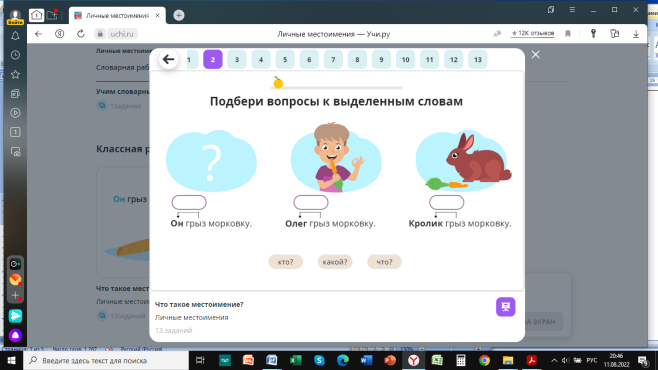658x370 pixels.
Task: Reload the page with the refresh icon
Action: coord(81,34)
